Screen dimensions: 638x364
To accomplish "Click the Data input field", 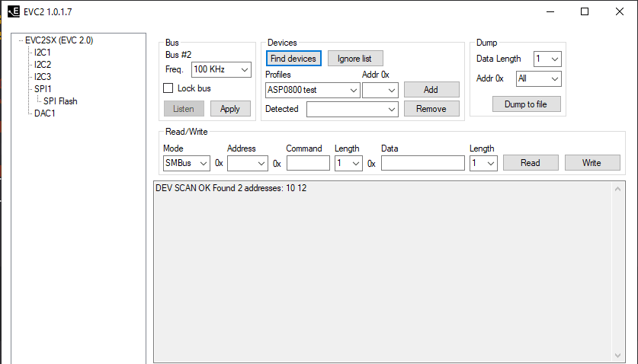I will coord(423,164).
